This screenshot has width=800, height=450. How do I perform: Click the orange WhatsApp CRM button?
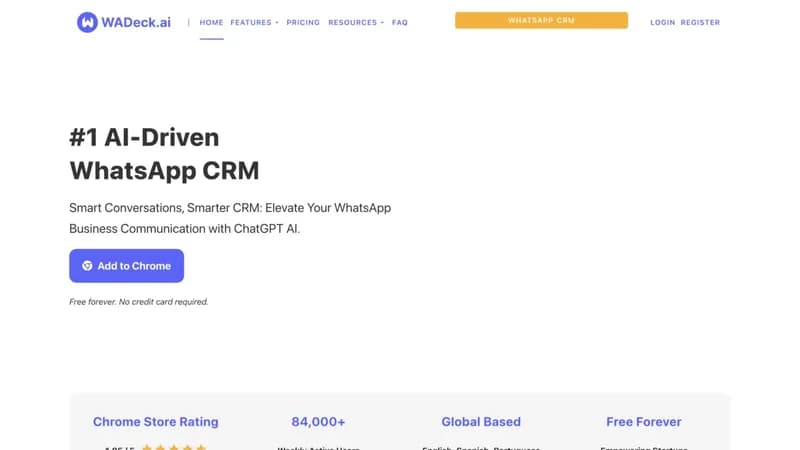coord(541,20)
